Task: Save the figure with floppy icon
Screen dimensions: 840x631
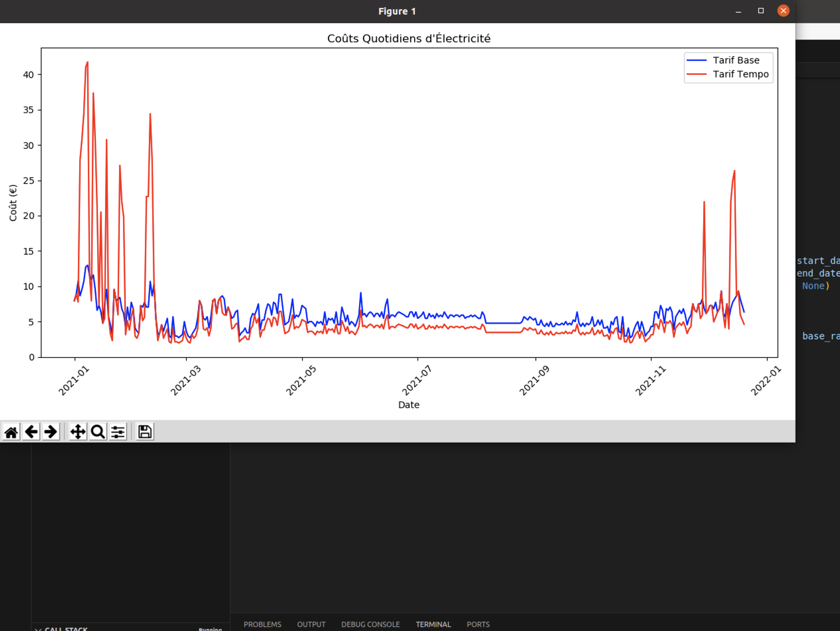Action: tap(145, 432)
